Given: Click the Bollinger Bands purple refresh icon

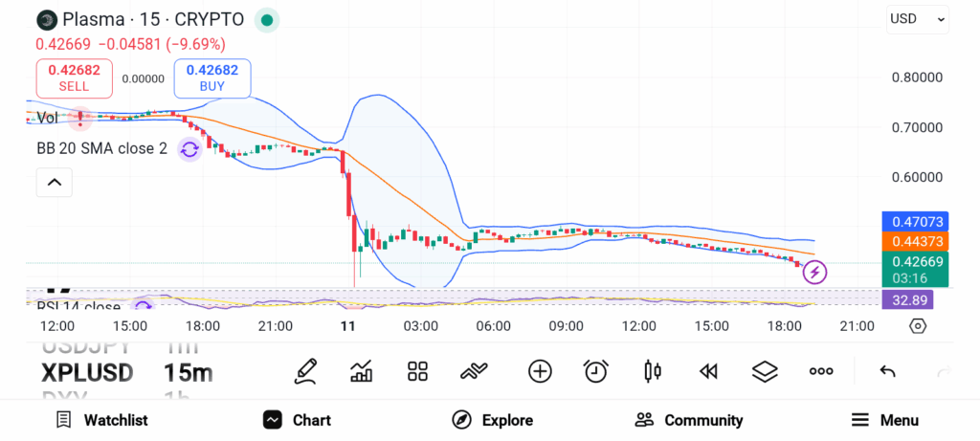Looking at the screenshot, I should (x=189, y=148).
